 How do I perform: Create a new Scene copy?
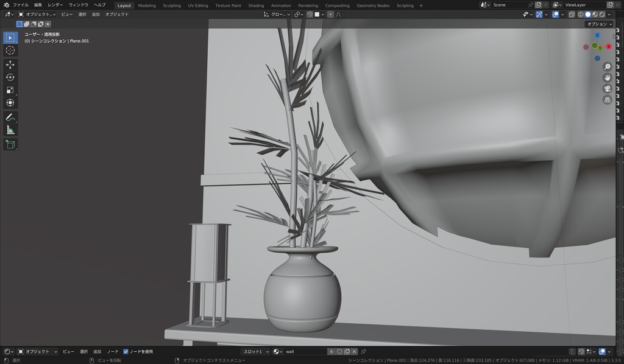pyautogui.click(x=539, y=5)
